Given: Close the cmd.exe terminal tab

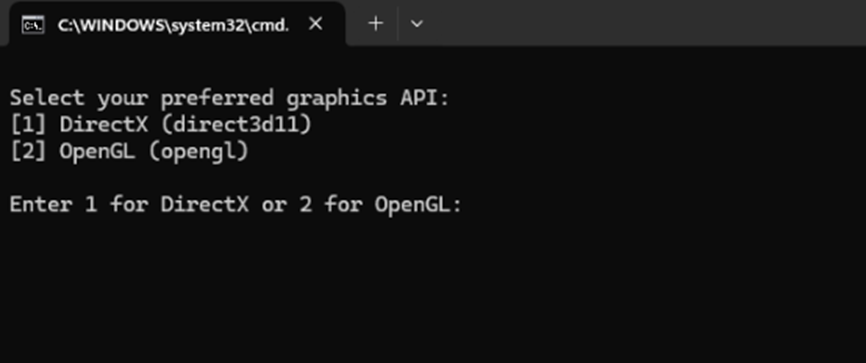Looking at the screenshot, I should (x=315, y=24).
